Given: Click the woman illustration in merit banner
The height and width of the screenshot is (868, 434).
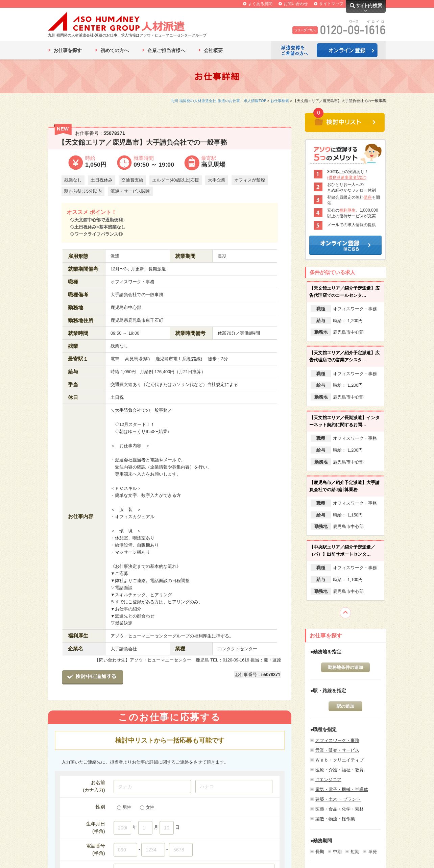Looking at the screenshot, I should click(372, 153).
